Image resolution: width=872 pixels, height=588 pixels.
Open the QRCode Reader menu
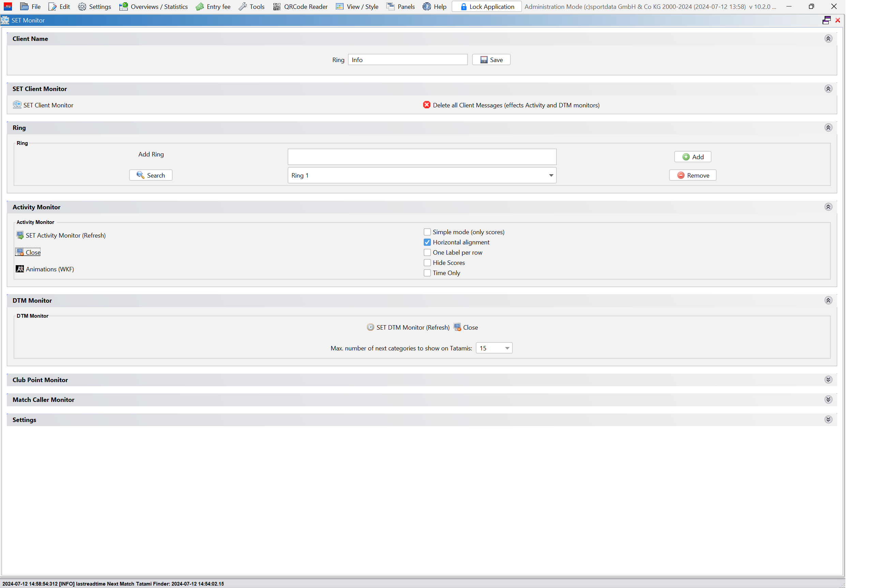click(x=300, y=7)
